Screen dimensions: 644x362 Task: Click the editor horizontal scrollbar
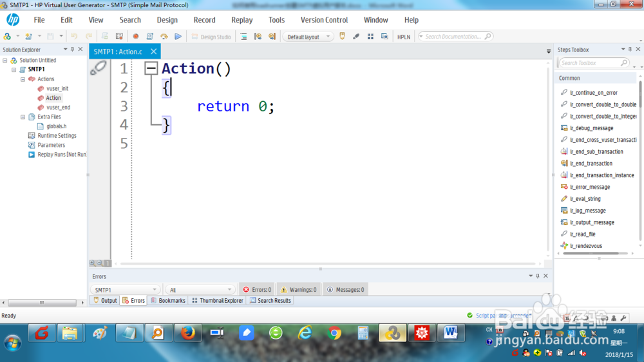tap(328, 263)
